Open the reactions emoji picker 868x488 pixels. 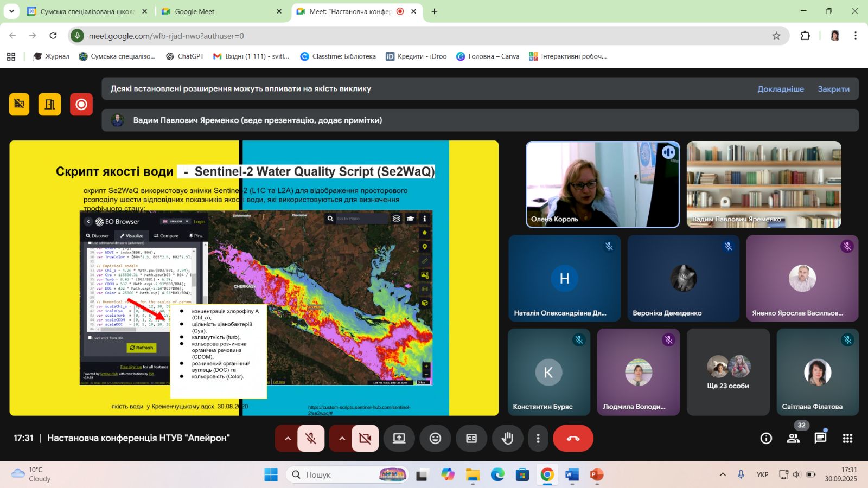[x=435, y=438]
